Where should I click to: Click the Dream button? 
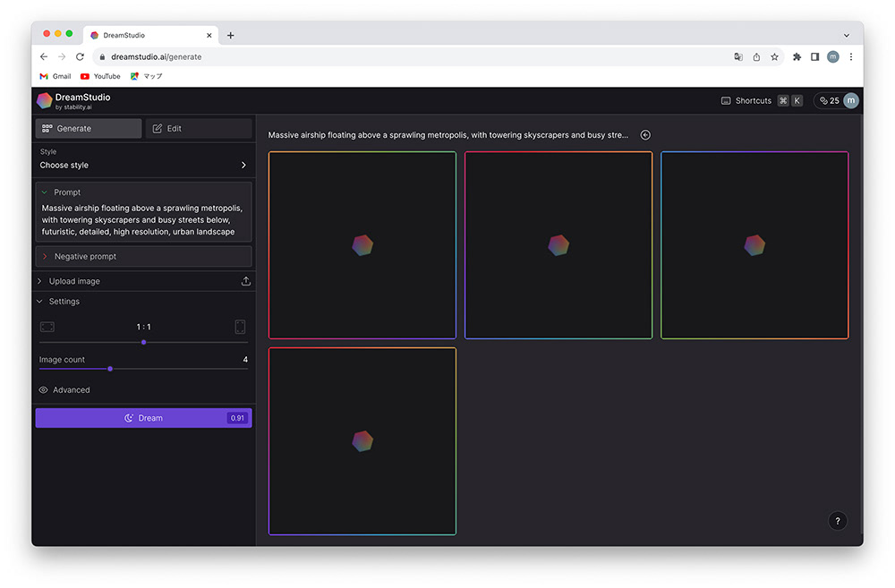(143, 418)
